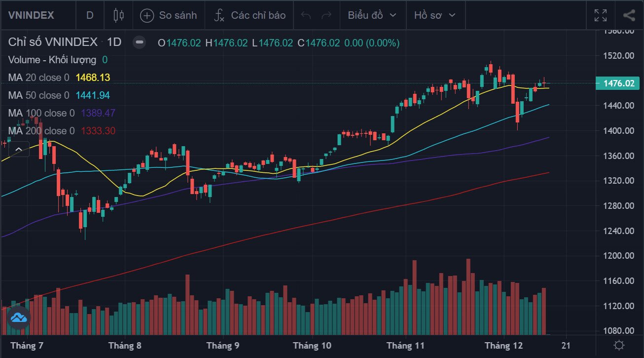
Task: Click the Tháng 8 time axis label
Action: point(125,345)
